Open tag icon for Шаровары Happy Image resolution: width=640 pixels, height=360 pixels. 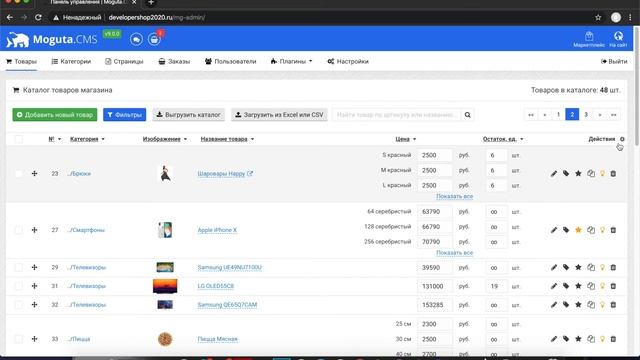coord(566,174)
